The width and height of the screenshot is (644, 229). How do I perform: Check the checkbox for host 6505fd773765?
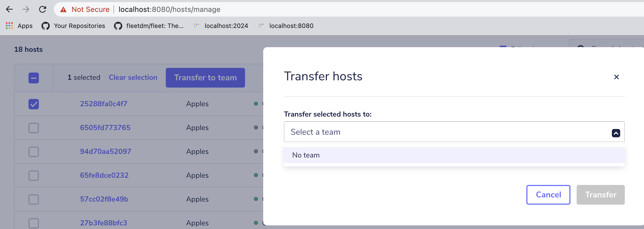(x=33, y=128)
